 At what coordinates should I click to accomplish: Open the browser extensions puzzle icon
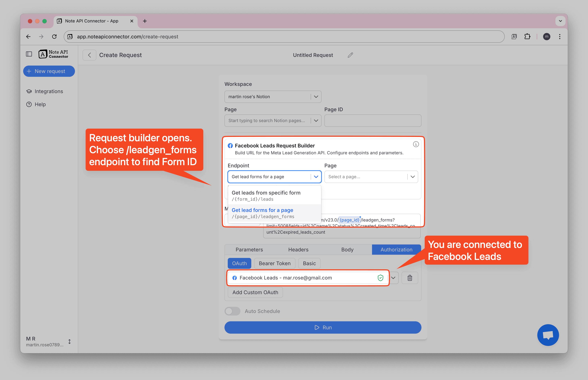coord(527,37)
